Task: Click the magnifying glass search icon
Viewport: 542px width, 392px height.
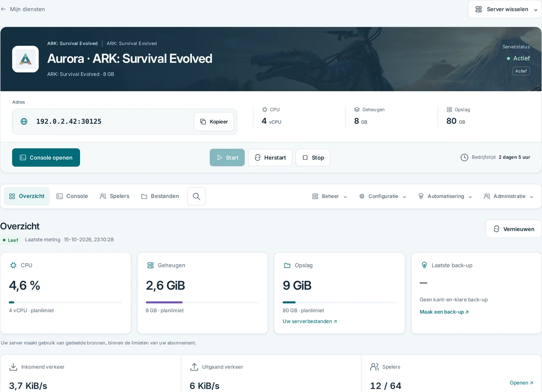Action: (x=196, y=196)
